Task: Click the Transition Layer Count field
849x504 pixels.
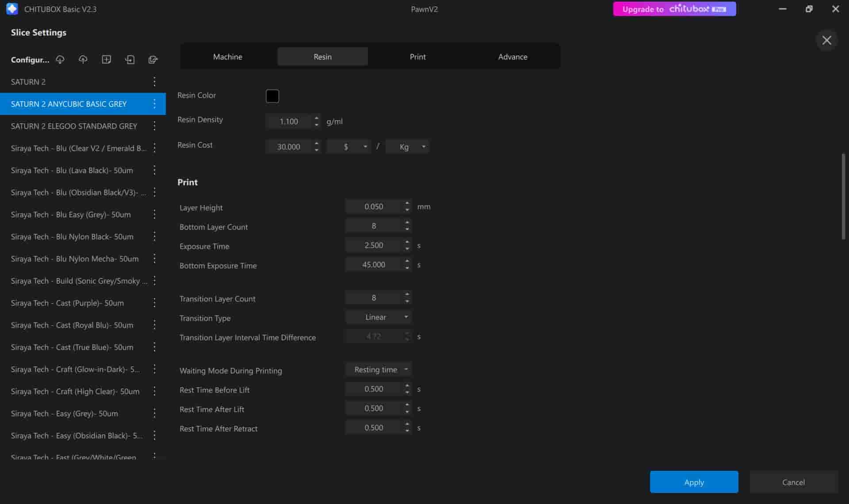Action: pyautogui.click(x=374, y=298)
